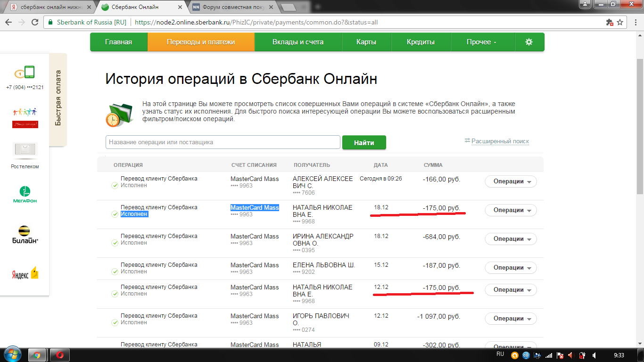Click the СЧЕТ СПИСАНИЯ column header
The width and height of the screenshot is (644, 362).
pyautogui.click(x=254, y=165)
